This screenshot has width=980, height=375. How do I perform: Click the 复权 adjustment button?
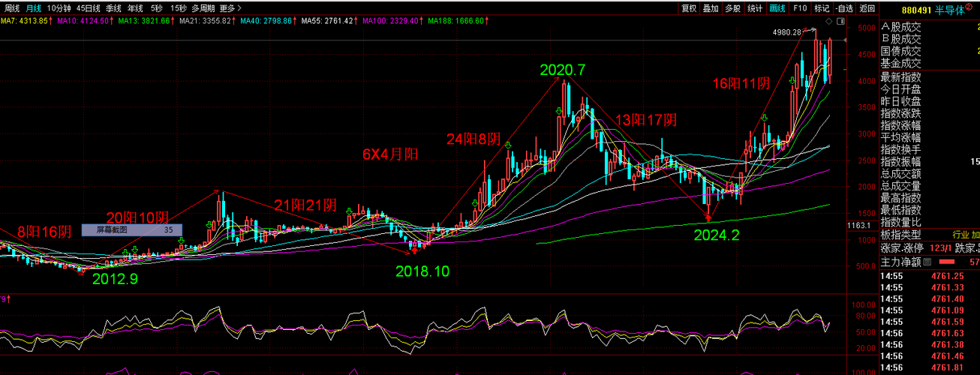click(x=688, y=8)
